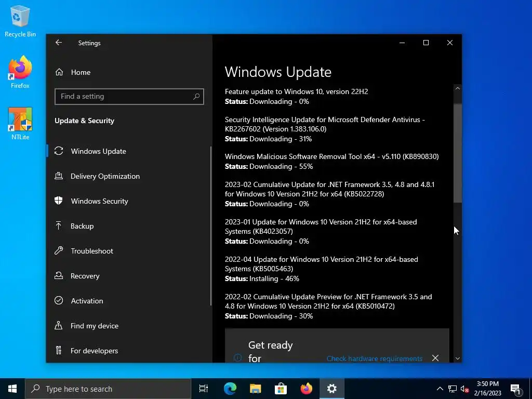This screenshot has width=532, height=399.
Task: Select the Firefox desktop shortcut
Action: [20, 72]
